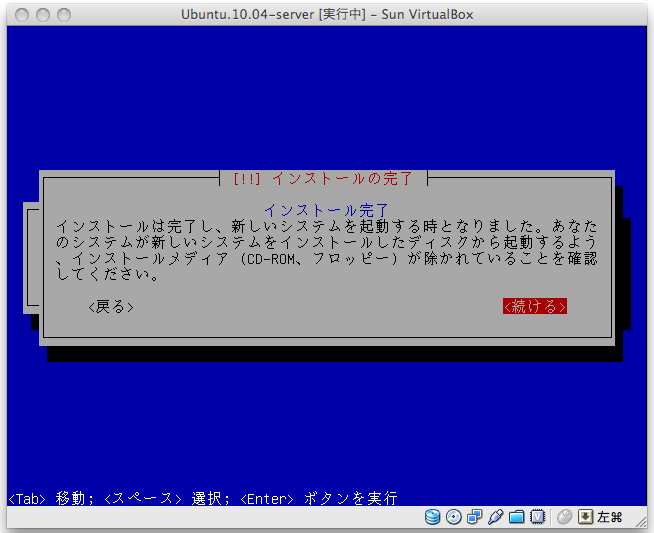
Task: Click the virtualization (V) status icon
Action: 538,517
